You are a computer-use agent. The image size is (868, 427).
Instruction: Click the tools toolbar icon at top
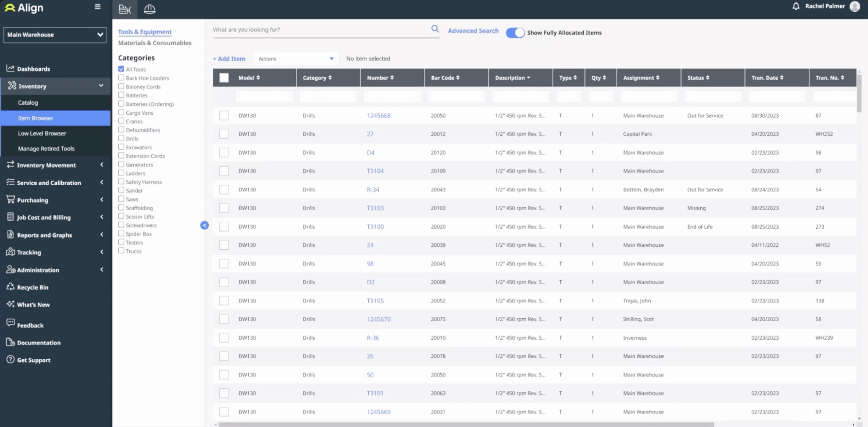(125, 9)
